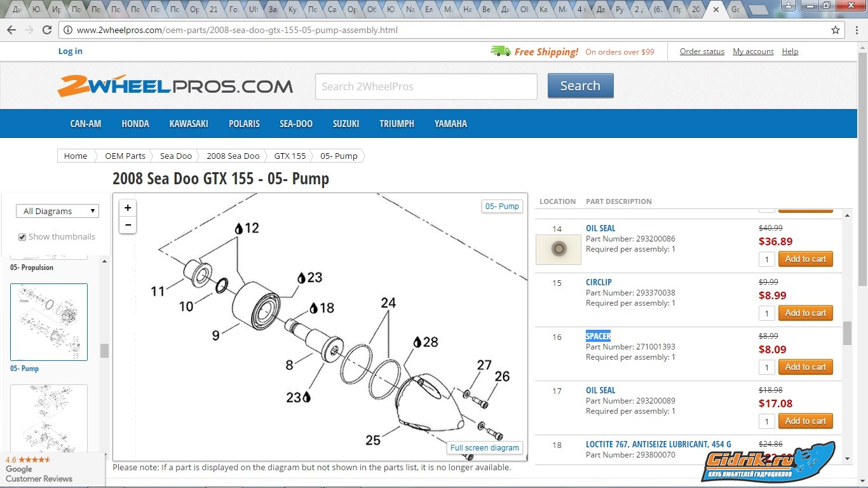Click the Search 2WheelPros input field
The width and height of the screenshot is (868, 488).
[x=426, y=86]
